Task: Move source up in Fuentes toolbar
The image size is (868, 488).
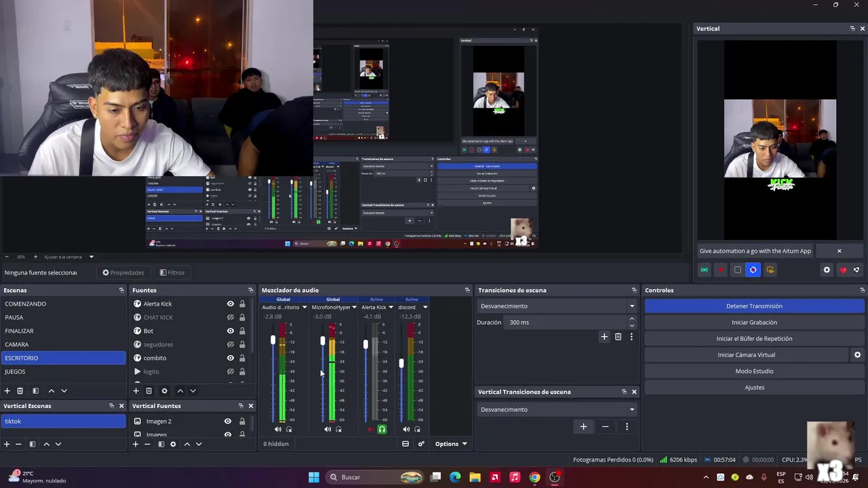Action: coord(180,390)
